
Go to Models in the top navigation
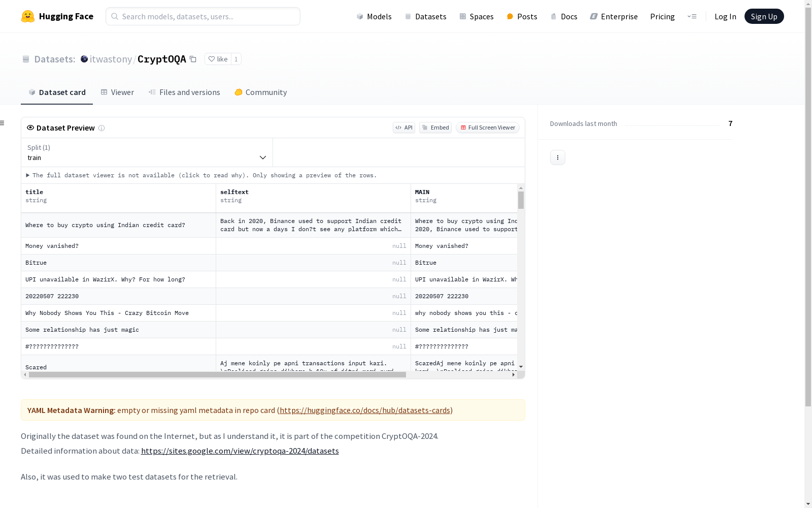(374, 16)
